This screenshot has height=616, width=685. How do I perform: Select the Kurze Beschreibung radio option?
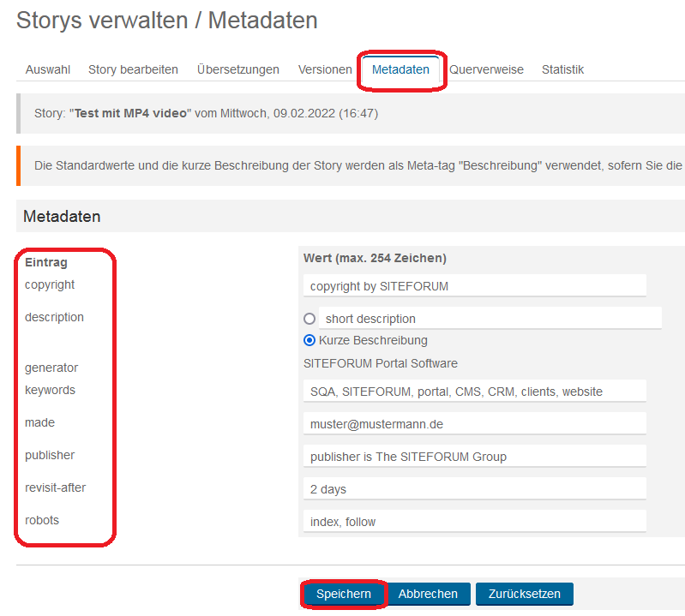point(309,340)
